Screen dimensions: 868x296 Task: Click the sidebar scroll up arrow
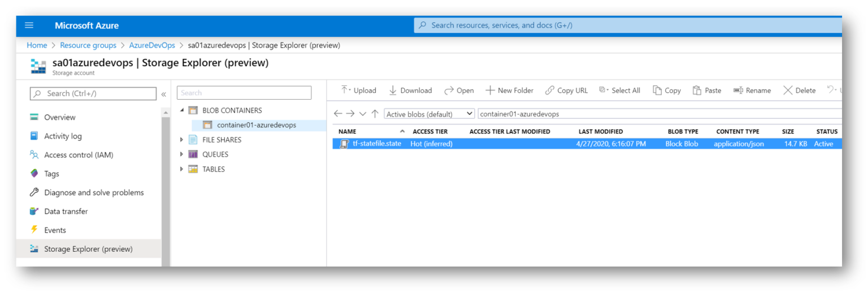pos(166,113)
